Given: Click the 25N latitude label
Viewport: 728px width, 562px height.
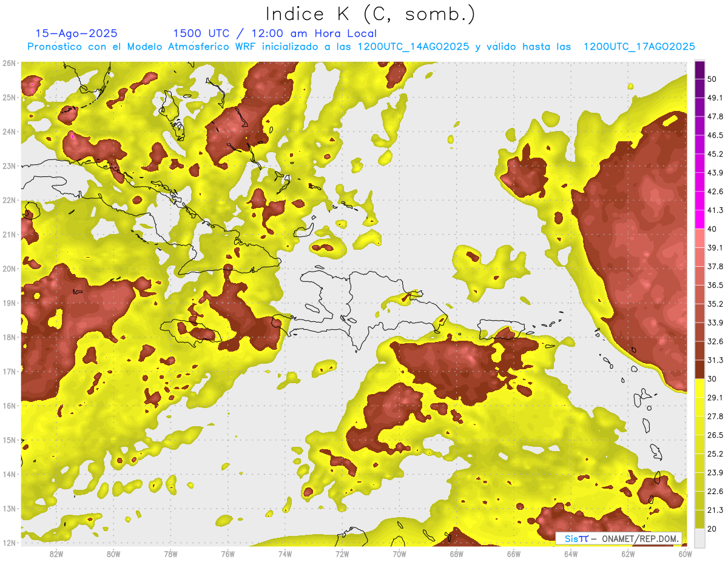Looking at the screenshot, I should click(9, 97).
